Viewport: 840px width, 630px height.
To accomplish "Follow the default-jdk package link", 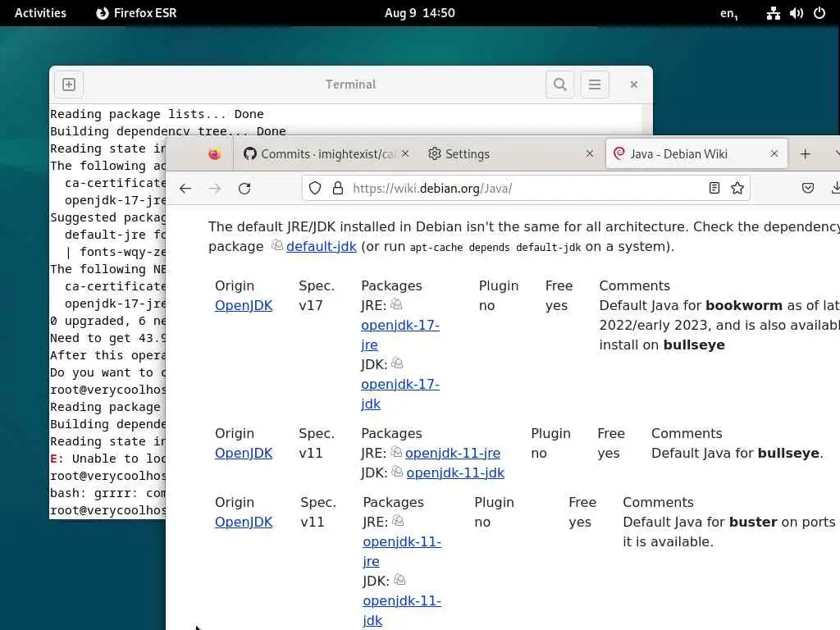I will 321,246.
